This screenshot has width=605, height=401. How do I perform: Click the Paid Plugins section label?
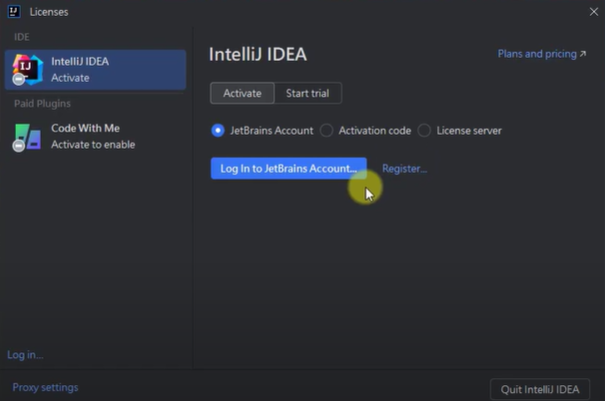click(x=42, y=103)
